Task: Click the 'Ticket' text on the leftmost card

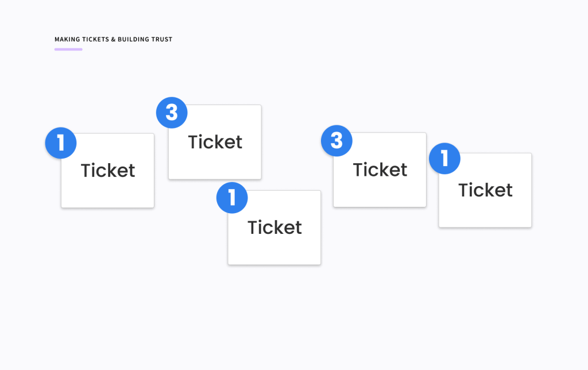Action: click(x=108, y=171)
